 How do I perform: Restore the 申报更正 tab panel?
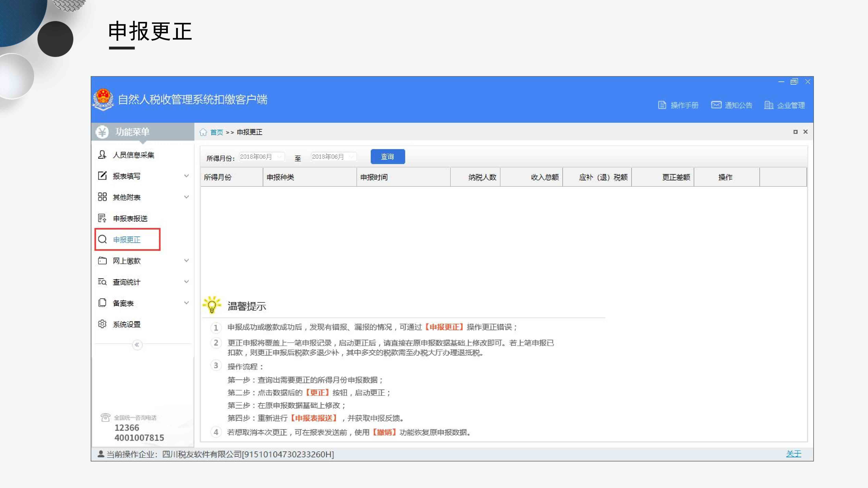coord(795,132)
